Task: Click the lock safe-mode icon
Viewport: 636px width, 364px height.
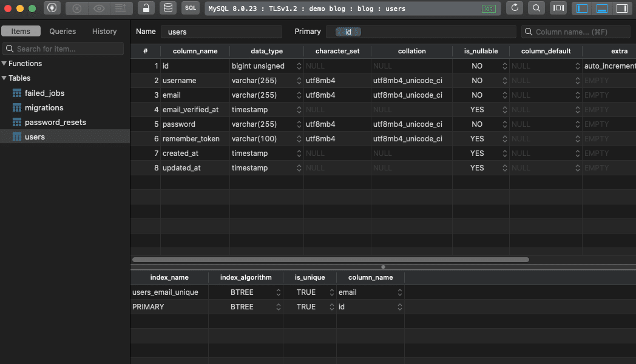Action: [146, 8]
